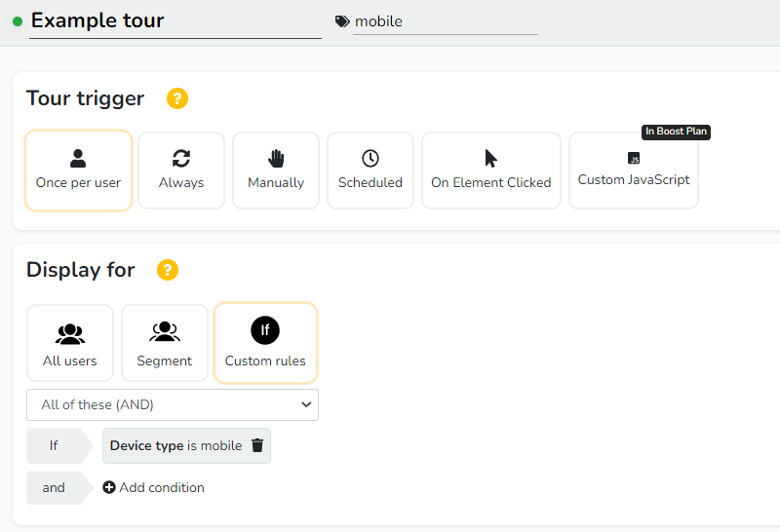This screenshot has width=780, height=532.
Task: Open Tour trigger help question mark
Action: [177, 98]
